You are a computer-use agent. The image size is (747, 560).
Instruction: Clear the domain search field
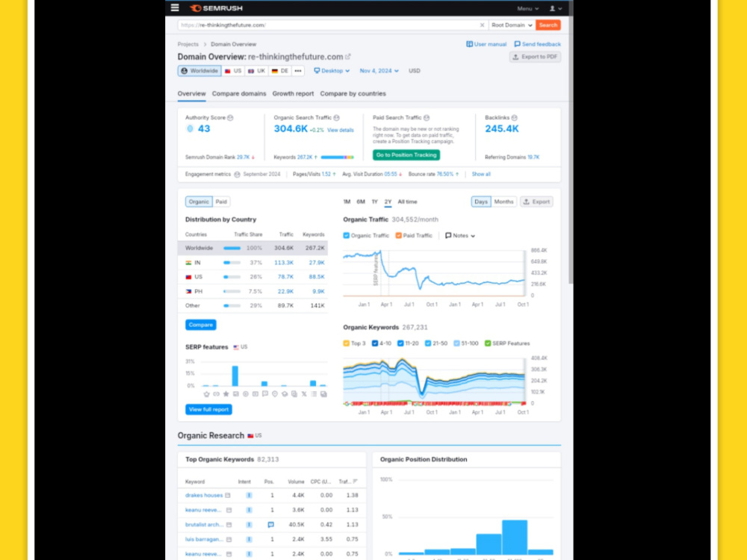point(482,25)
